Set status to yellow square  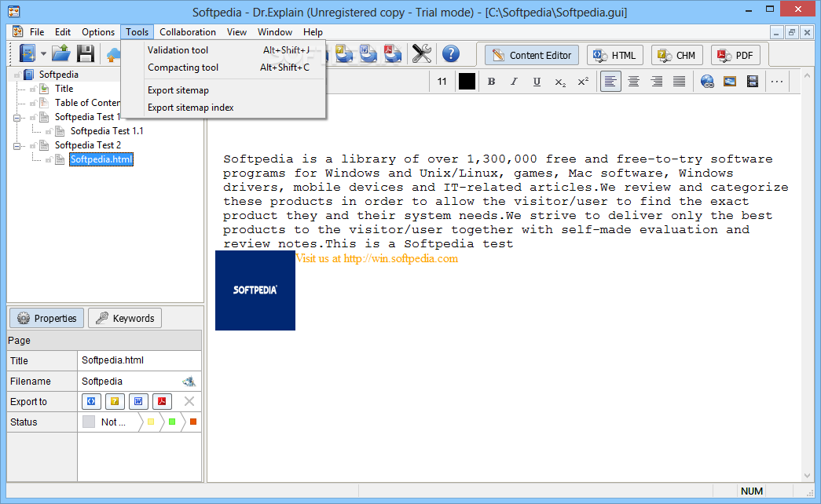(x=151, y=422)
